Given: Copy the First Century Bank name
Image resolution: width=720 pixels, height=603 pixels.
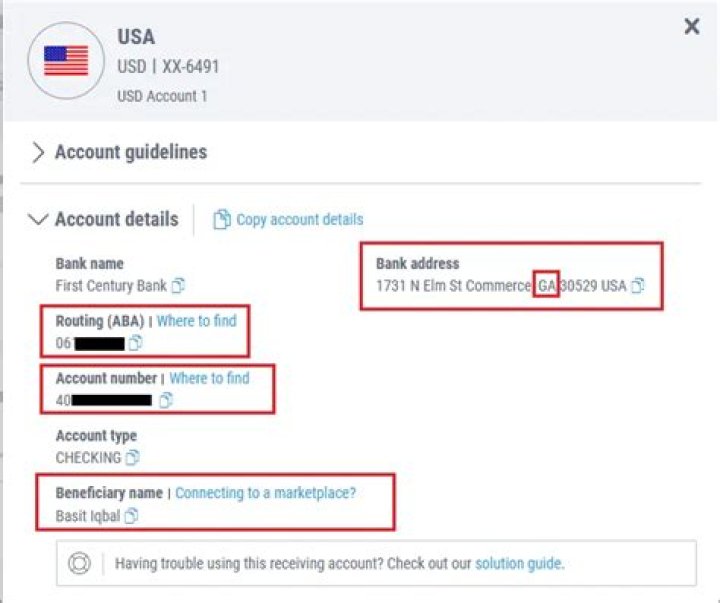Looking at the screenshot, I should [178, 286].
